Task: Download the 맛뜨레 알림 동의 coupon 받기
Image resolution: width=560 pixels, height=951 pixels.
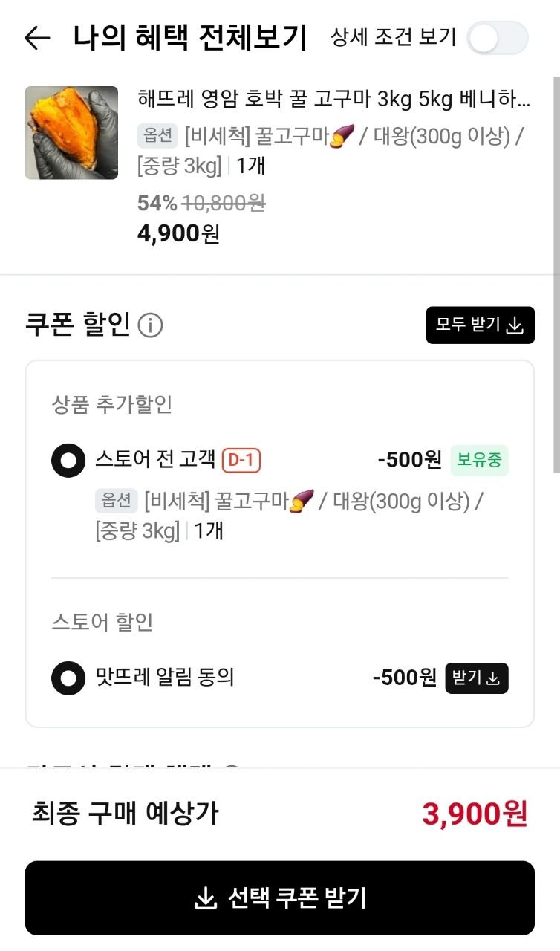Action: pyautogui.click(x=477, y=678)
